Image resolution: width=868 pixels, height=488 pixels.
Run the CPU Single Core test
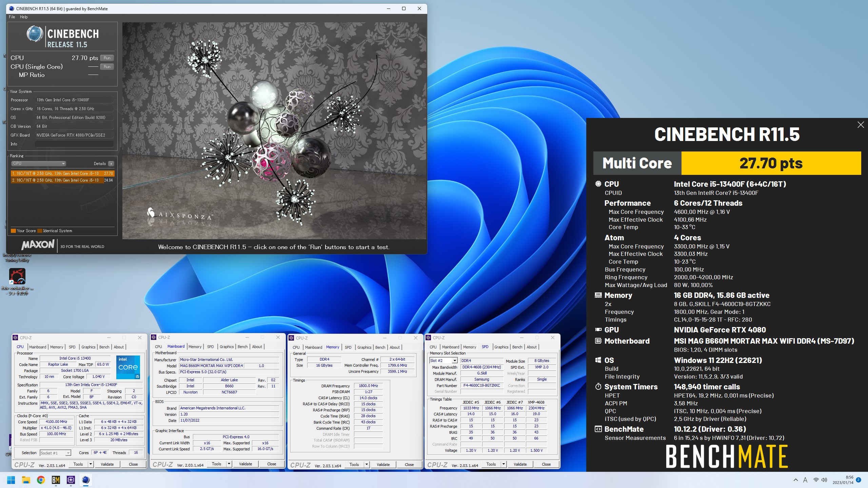107,67
